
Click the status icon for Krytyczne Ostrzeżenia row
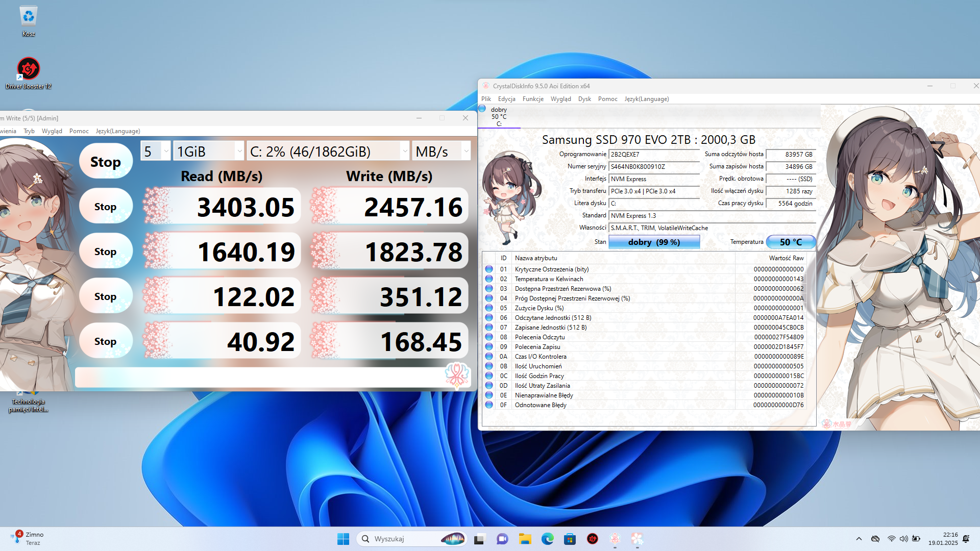pos(489,269)
